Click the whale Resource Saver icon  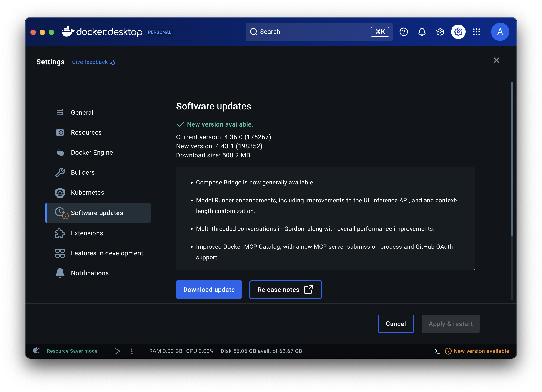tap(37, 350)
